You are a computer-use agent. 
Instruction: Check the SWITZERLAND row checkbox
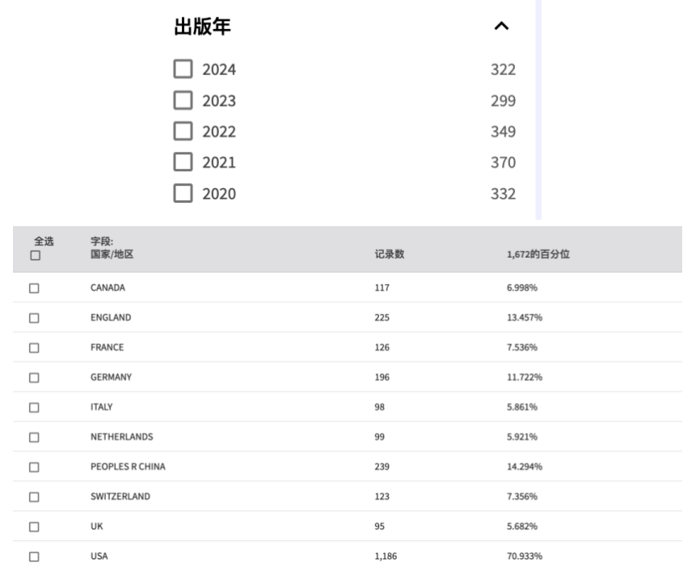click(34, 497)
